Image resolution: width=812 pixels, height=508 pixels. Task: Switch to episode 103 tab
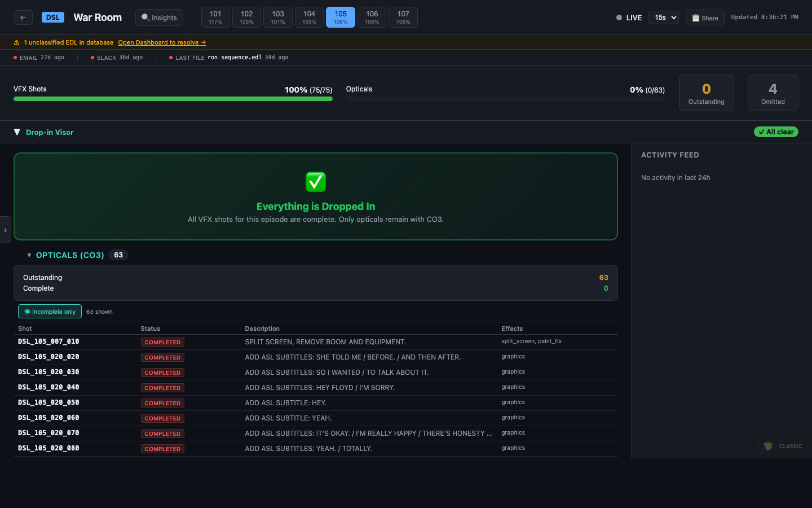coord(278,17)
